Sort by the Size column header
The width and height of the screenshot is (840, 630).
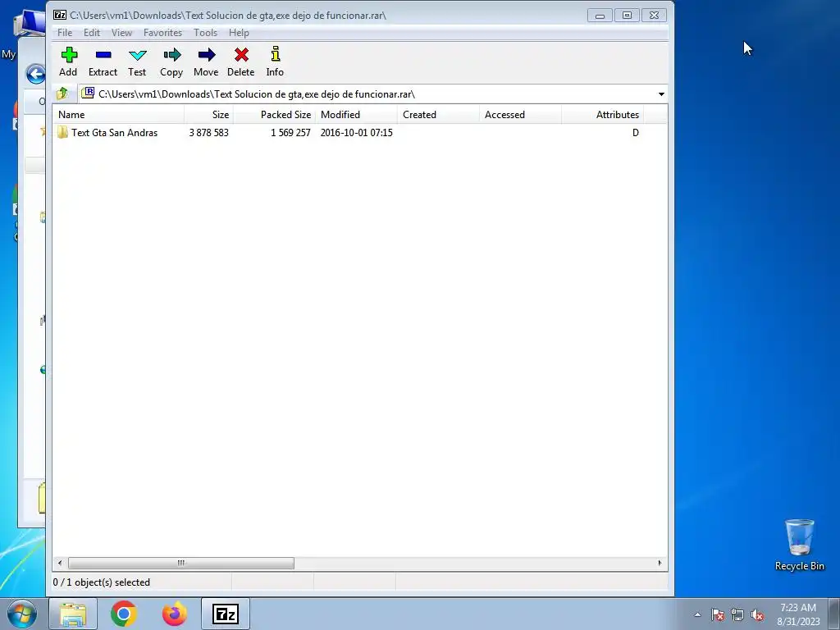coord(209,115)
